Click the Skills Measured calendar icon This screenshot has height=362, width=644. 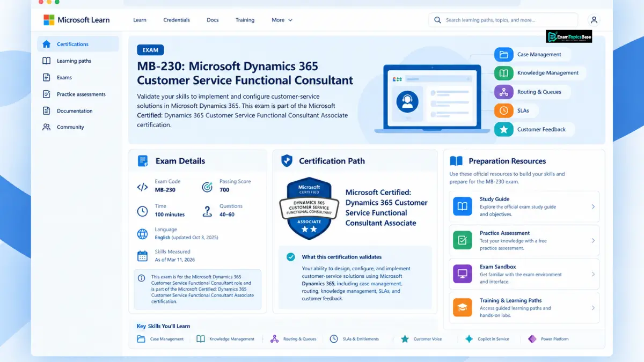coord(142,256)
